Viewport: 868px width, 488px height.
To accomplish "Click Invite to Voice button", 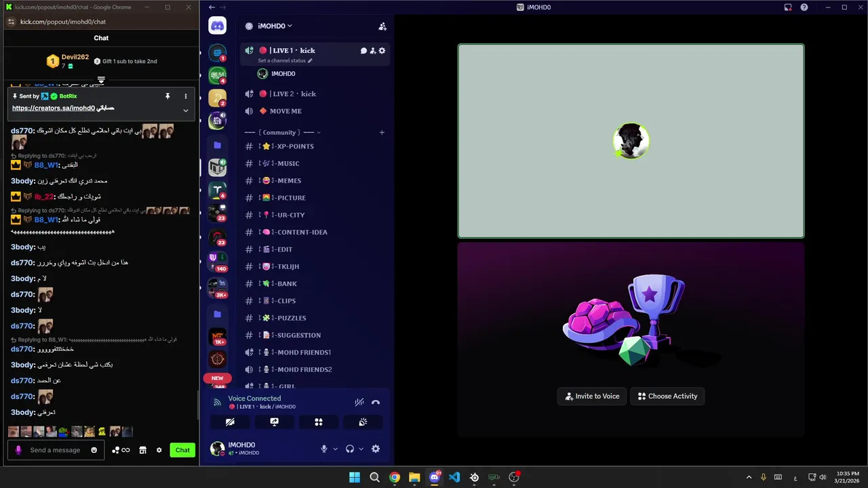I will pyautogui.click(x=593, y=396).
